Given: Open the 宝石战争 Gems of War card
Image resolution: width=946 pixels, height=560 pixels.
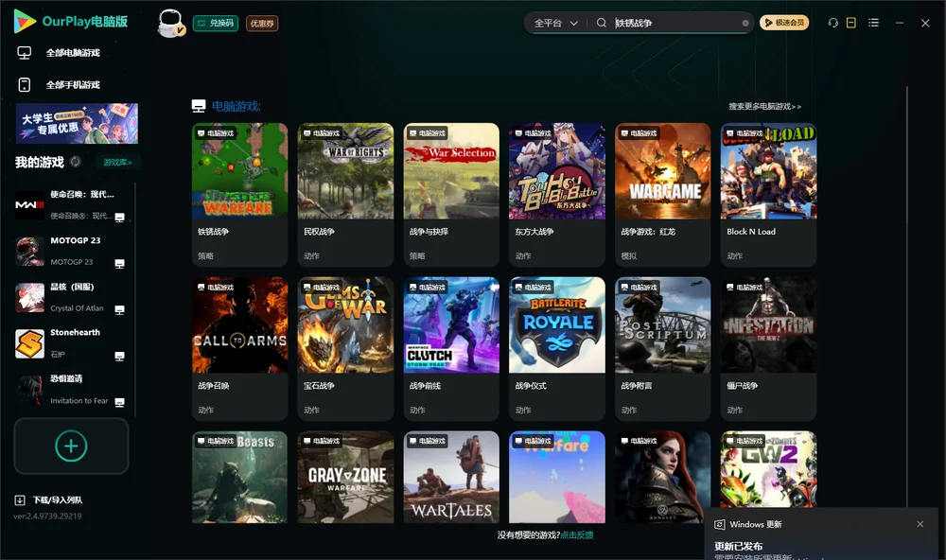Looking at the screenshot, I should click(x=345, y=349).
